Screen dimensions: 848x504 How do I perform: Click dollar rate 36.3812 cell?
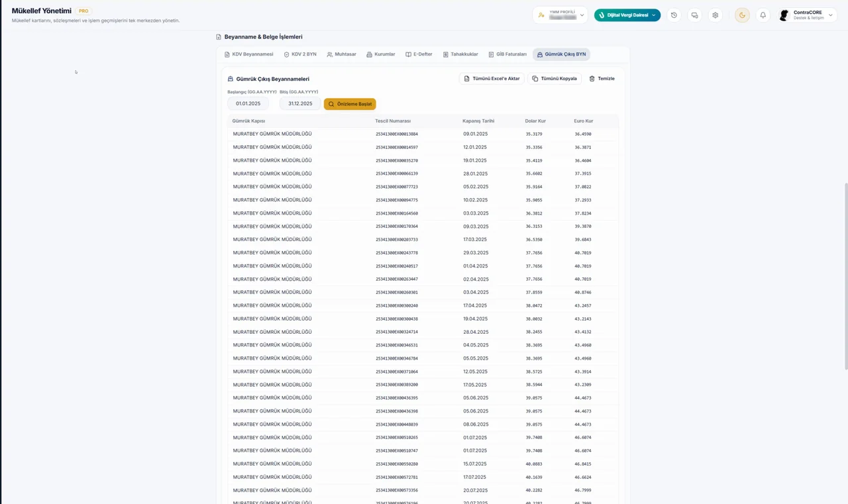pyautogui.click(x=534, y=213)
